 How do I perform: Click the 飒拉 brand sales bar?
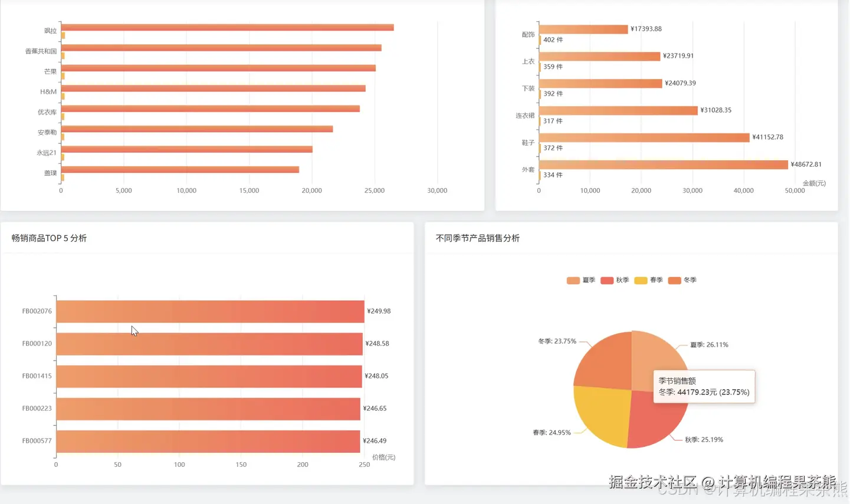point(227,27)
